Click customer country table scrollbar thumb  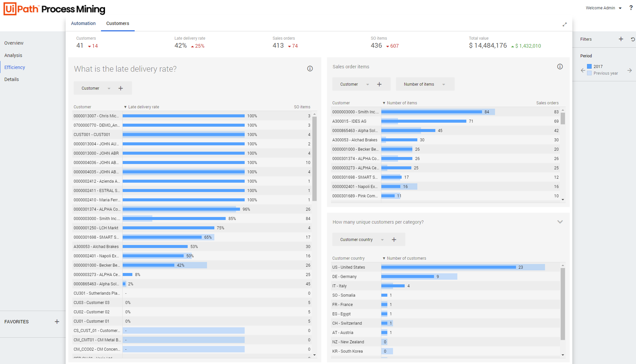pyautogui.click(x=563, y=304)
